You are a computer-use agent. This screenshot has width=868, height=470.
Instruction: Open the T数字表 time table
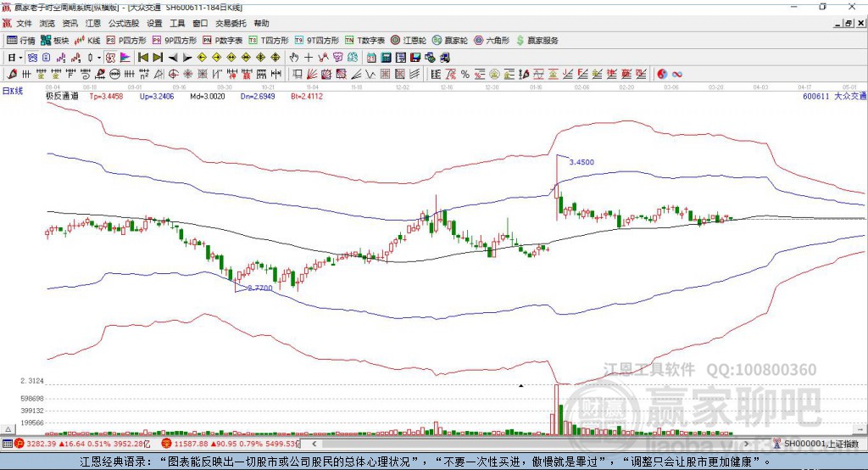(364, 41)
